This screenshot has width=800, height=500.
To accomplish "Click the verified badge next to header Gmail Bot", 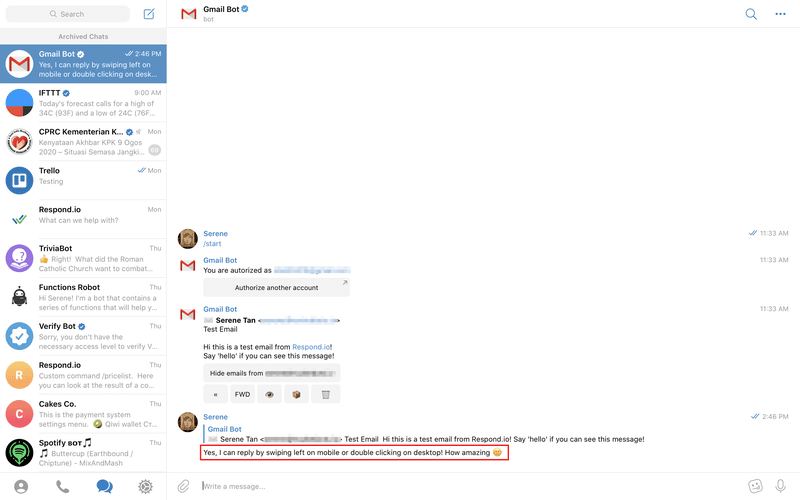I will 245,9.
